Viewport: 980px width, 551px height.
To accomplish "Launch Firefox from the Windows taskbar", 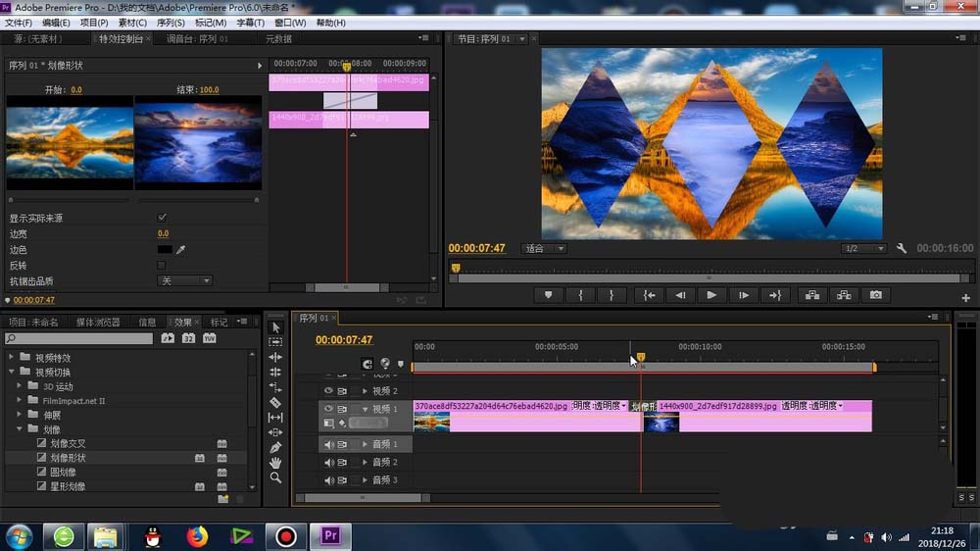I will tap(198, 536).
